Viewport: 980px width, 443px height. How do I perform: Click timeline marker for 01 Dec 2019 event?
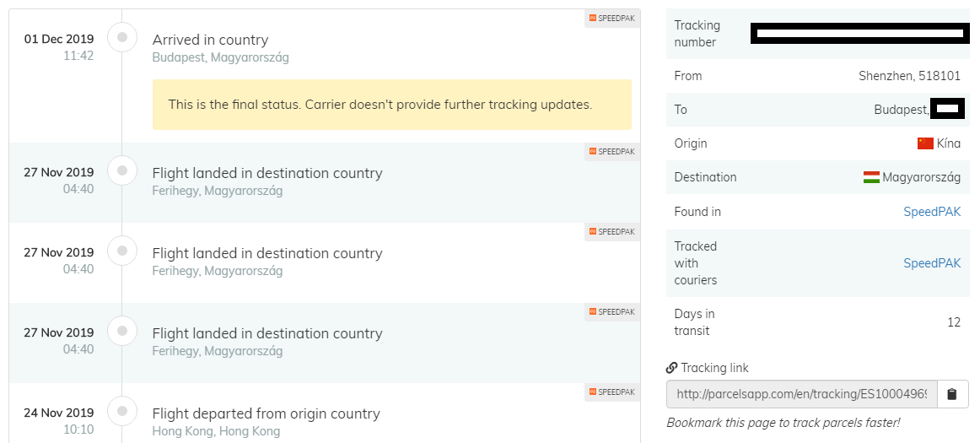122,37
